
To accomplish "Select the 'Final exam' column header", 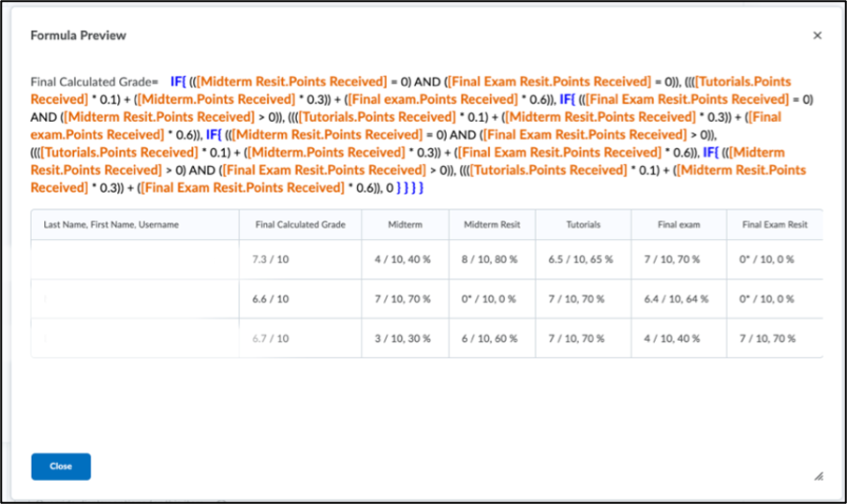I will pos(679,225).
